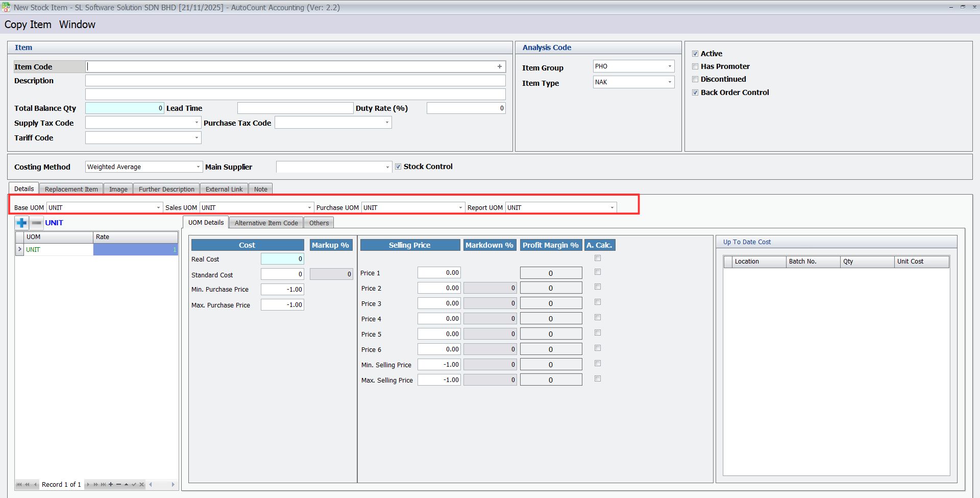
Task: Switch to the Alternative Item Code tab
Action: (265, 222)
